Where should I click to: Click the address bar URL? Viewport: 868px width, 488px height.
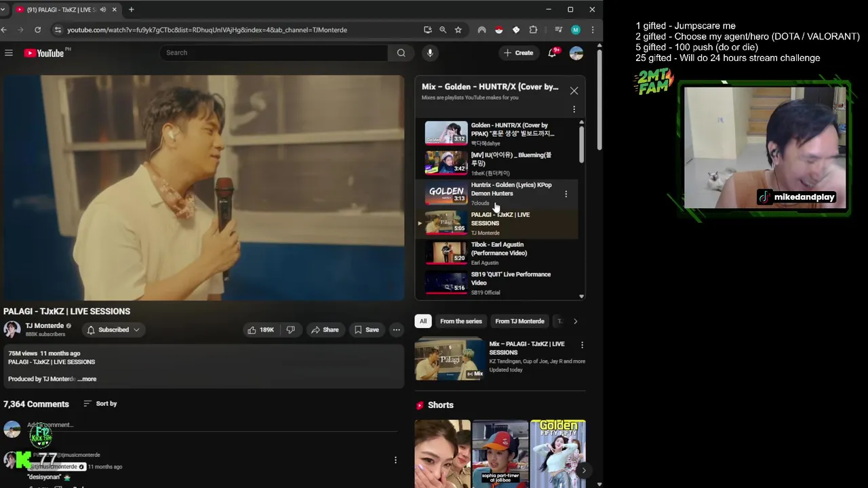click(x=207, y=30)
